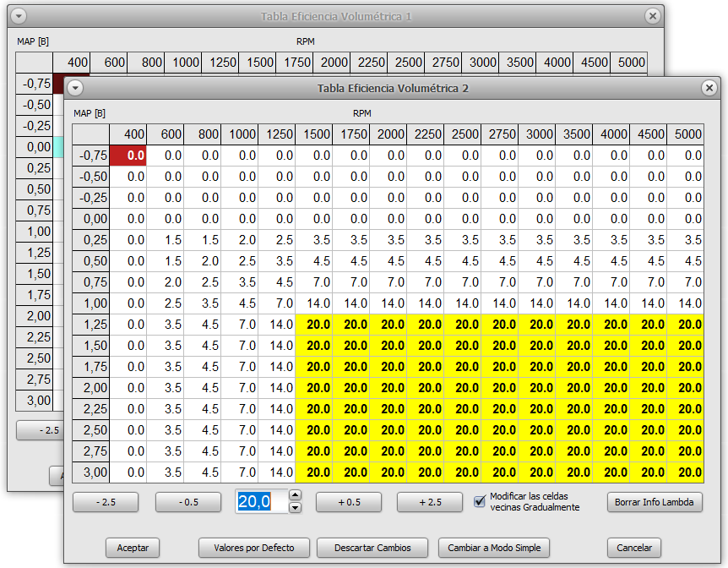The width and height of the screenshot is (728, 568).
Task: Click the - 2.5 button in Tabla 1 window
Action: coord(40,430)
